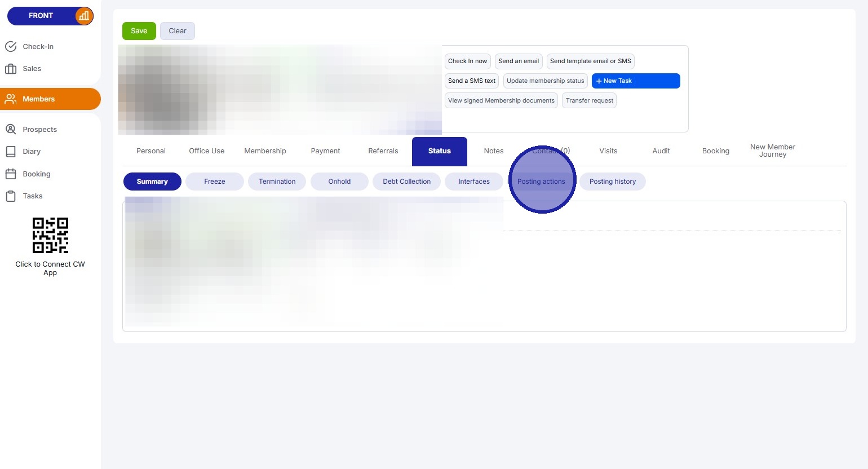Click View signed Membership documents
Viewport: 868px width, 469px height.
tap(501, 100)
